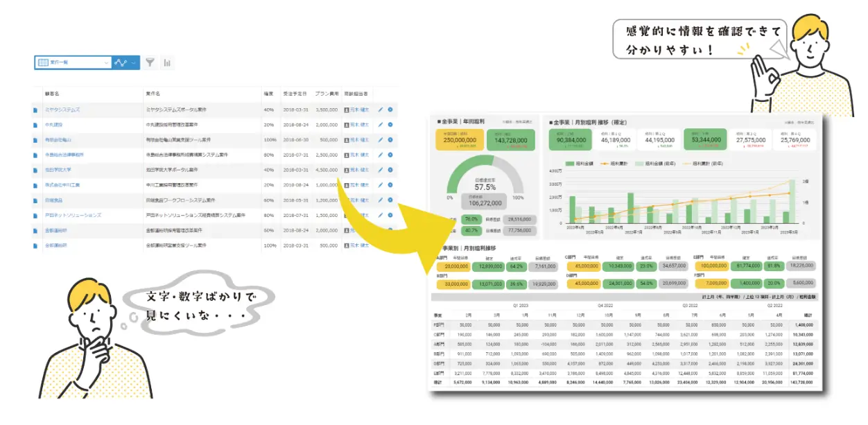868x425 pixels.
Task: Open the record icon for 中丸建設
Action: coord(35,125)
